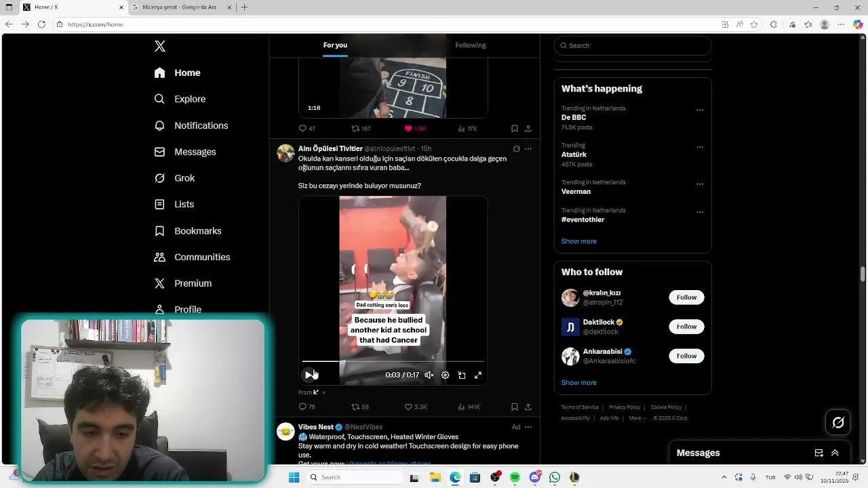Expand the Messages drawer
This screenshot has height=488, width=868.
point(835,453)
